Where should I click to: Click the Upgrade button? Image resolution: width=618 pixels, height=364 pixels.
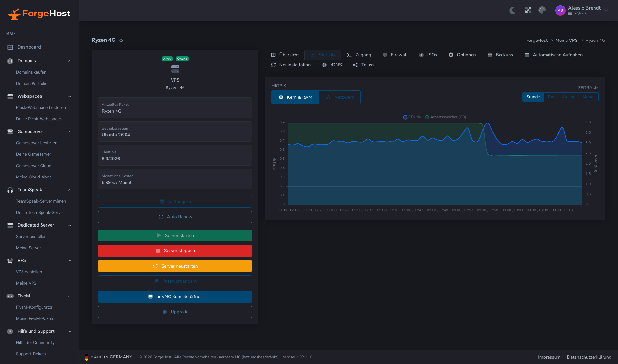[175, 312]
